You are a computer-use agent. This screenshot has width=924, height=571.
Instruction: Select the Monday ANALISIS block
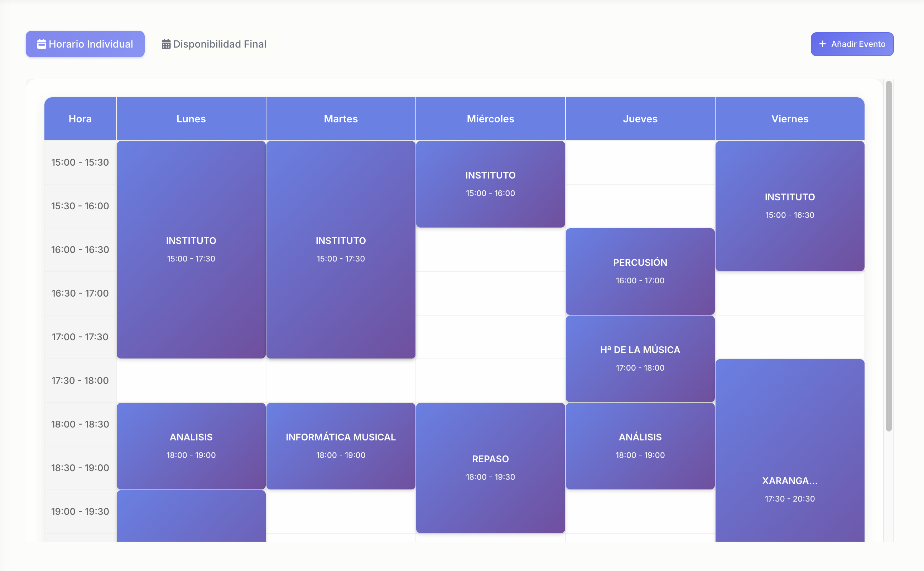[x=191, y=446]
